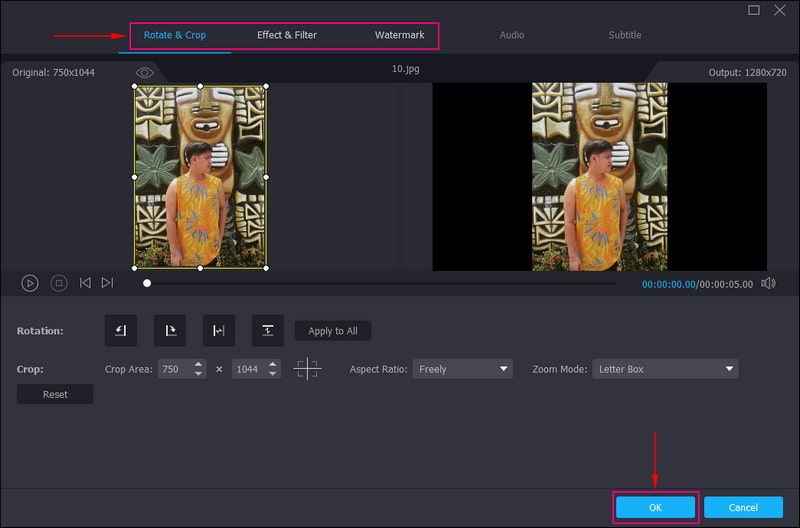The width and height of the screenshot is (800, 528).
Task: Expand the Zoom Mode dropdown
Action: pyautogui.click(x=665, y=369)
